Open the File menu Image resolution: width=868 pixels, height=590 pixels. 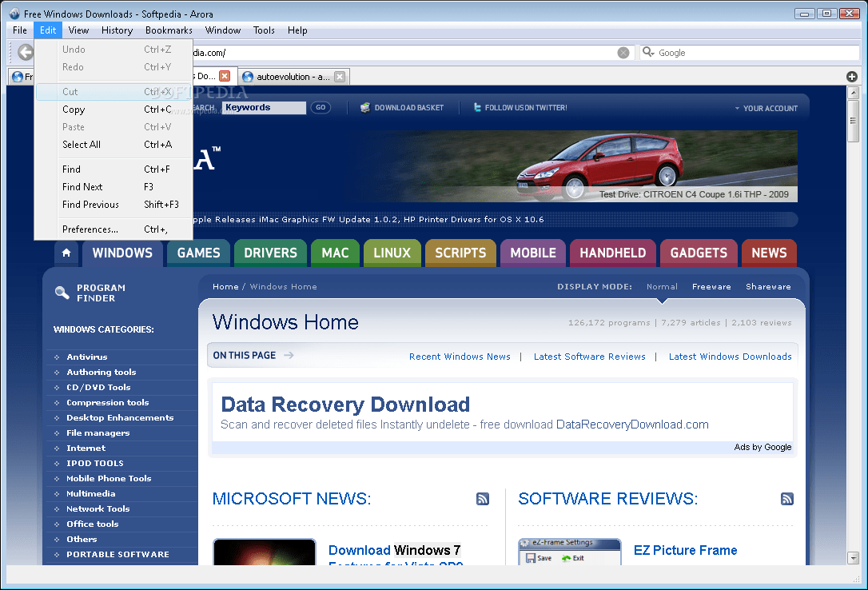tap(20, 30)
